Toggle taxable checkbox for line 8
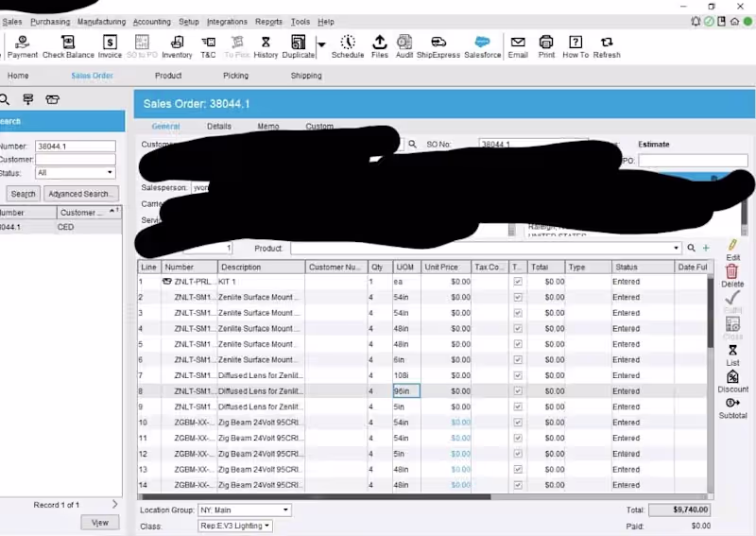Screen dimensions: 756x536 [518, 391]
